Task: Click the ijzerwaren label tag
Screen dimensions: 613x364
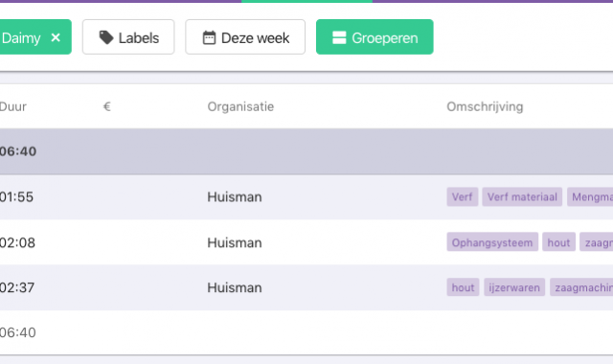Action: point(514,287)
